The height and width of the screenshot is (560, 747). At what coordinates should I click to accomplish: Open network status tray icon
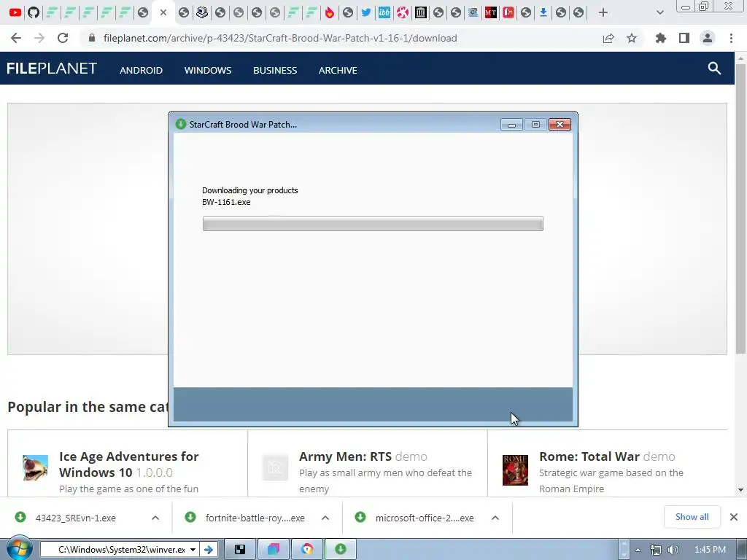(656, 550)
